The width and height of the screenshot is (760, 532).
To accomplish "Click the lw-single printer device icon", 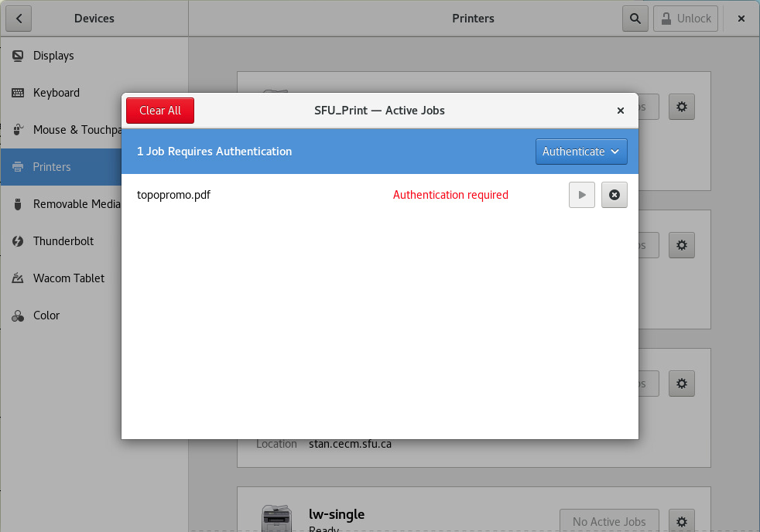I will 276,517.
